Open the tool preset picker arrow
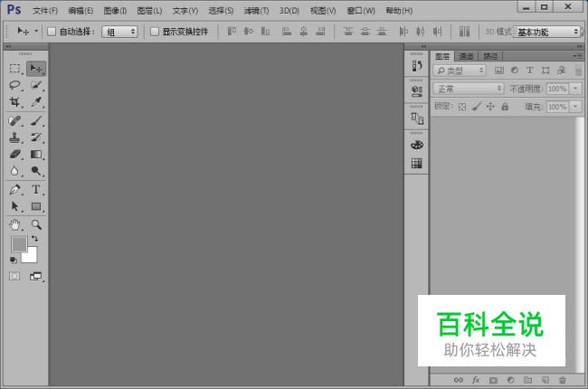588x389 pixels. [x=36, y=31]
